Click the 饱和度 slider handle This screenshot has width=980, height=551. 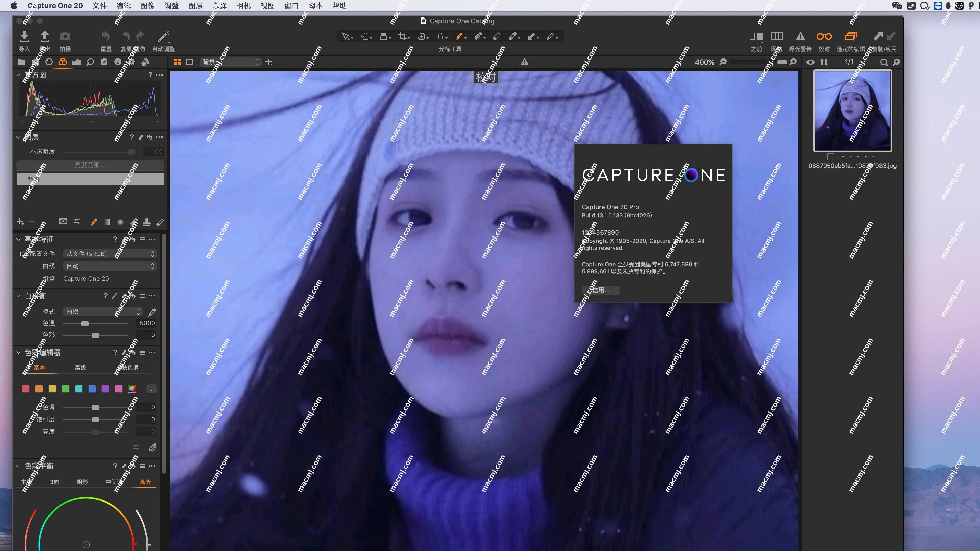[95, 420]
